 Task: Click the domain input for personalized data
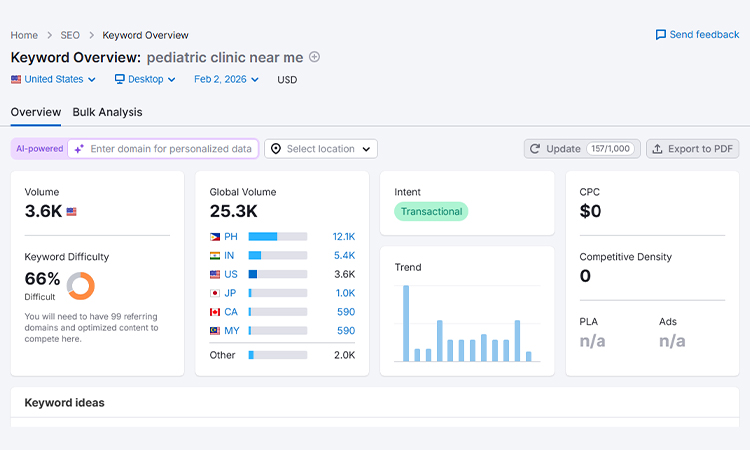tap(170, 149)
